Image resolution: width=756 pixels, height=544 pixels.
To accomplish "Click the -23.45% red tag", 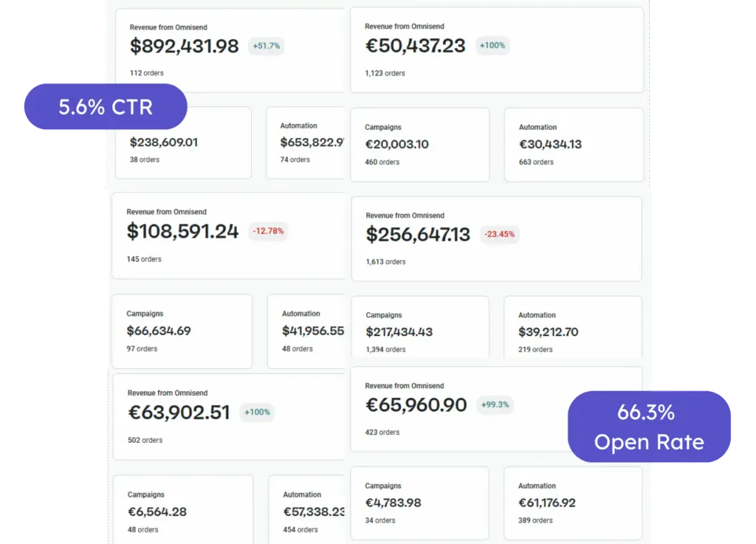I will [500, 234].
